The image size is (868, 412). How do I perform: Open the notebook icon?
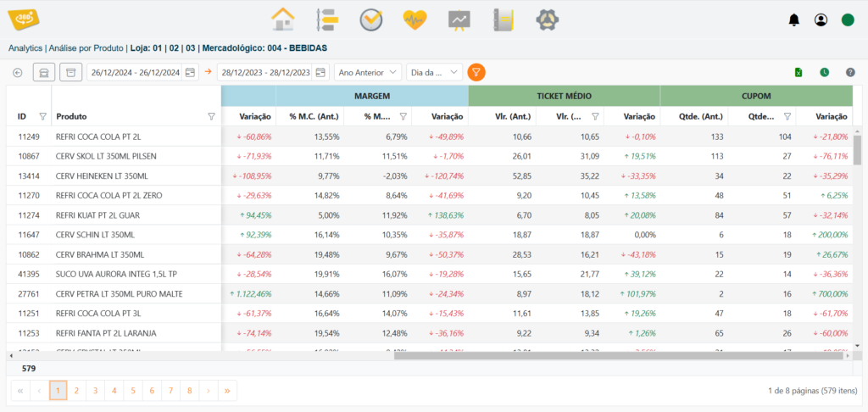(504, 20)
